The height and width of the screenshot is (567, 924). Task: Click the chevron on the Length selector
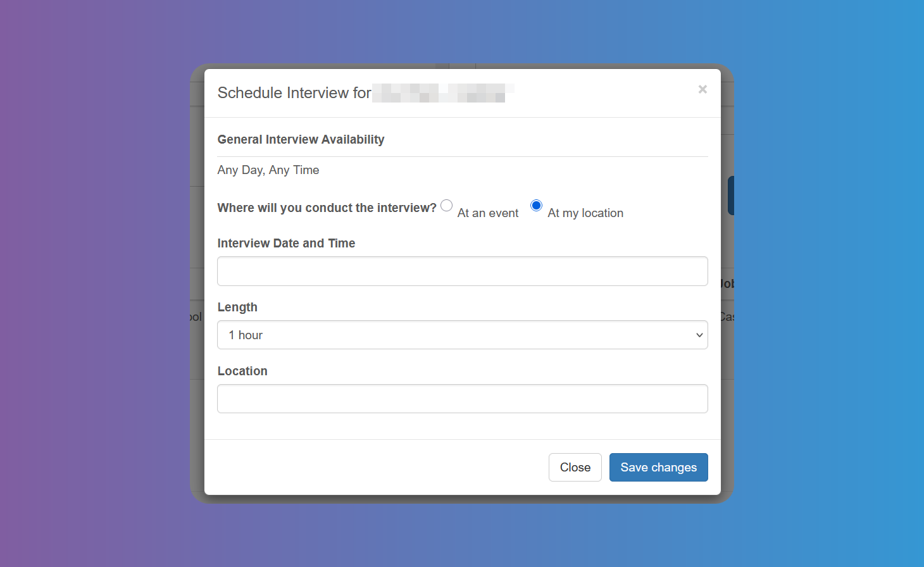click(x=699, y=335)
